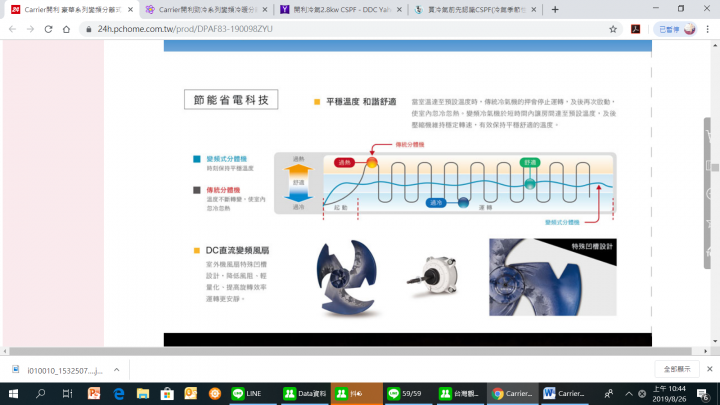720x405 pixels.
Task: View site security lock info
Action: tap(89, 29)
